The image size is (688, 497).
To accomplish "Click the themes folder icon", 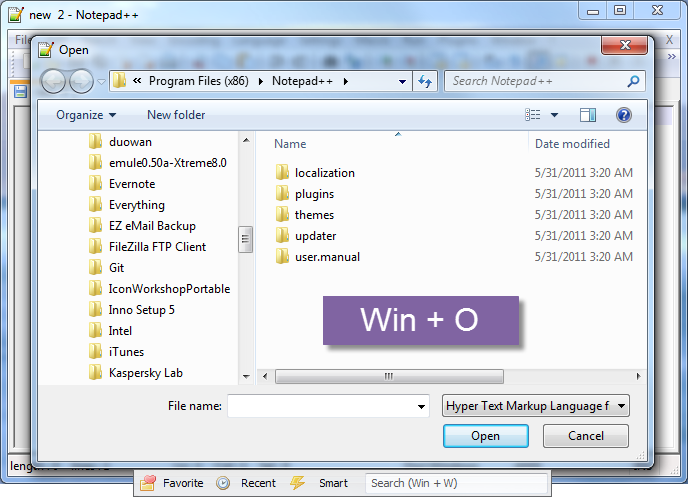I will click(x=282, y=215).
